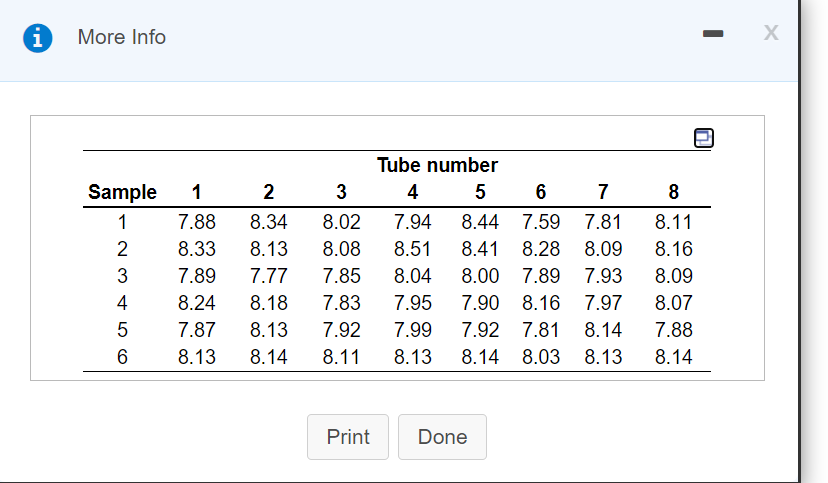This screenshot has height=483, width=828.
Task: Click the table pop-out icon above the data
Action: point(704,137)
